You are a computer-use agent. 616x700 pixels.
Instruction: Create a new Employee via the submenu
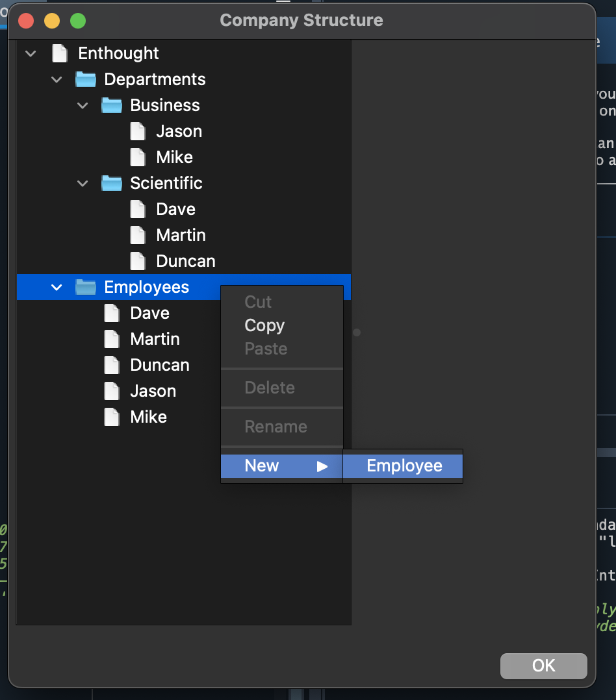pos(404,465)
